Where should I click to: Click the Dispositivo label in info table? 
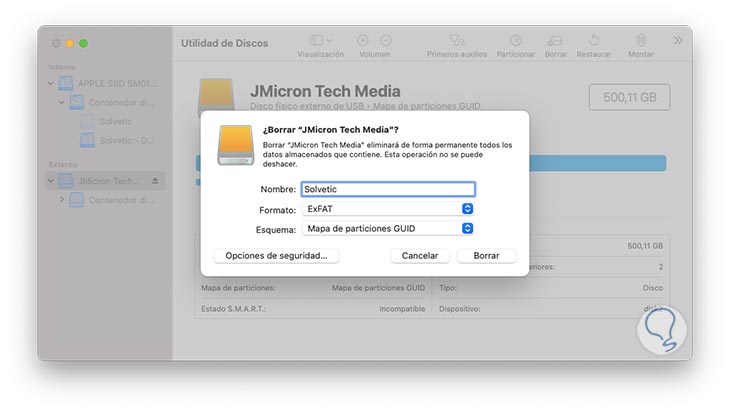[x=460, y=309]
